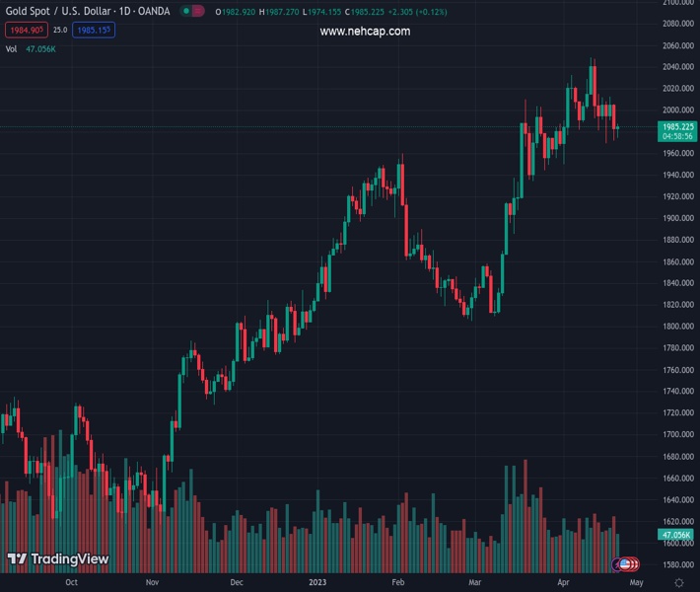Click the 2060.000 price axis label
The image size is (700, 592).
pyautogui.click(x=678, y=45)
